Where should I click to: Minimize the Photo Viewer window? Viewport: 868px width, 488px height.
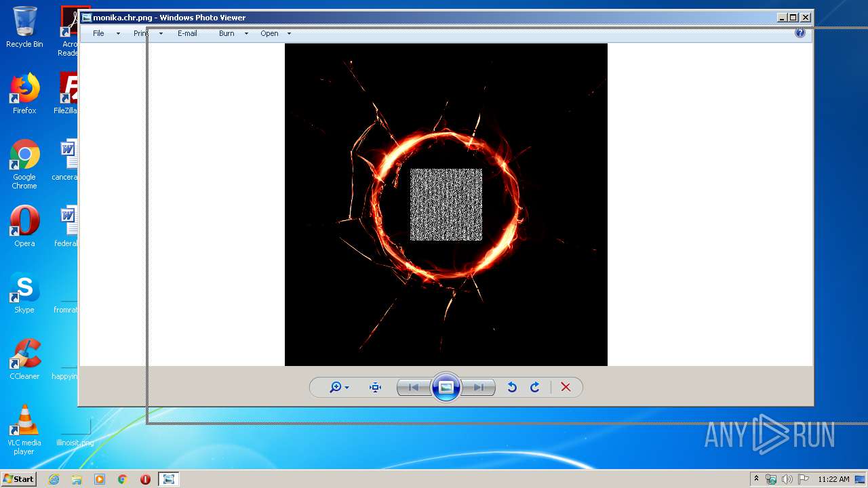point(781,18)
